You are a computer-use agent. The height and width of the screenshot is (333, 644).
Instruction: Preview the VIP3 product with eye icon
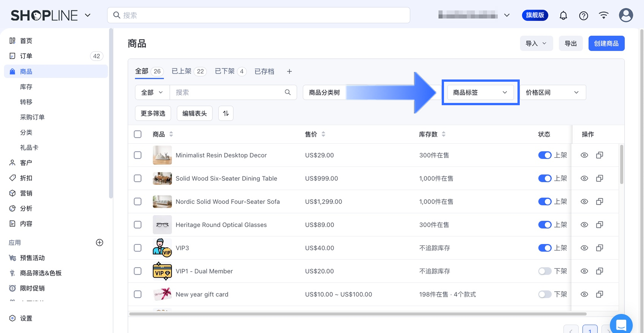point(584,248)
